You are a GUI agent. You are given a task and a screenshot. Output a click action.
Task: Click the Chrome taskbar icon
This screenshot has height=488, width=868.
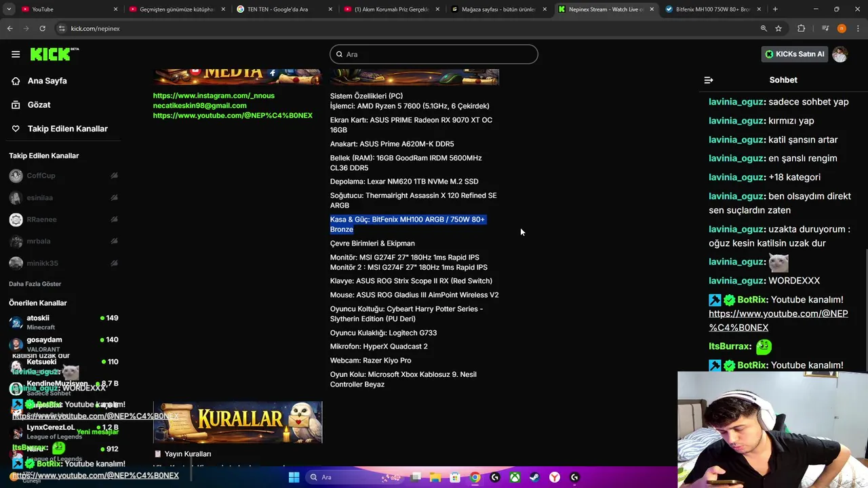click(475, 477)
